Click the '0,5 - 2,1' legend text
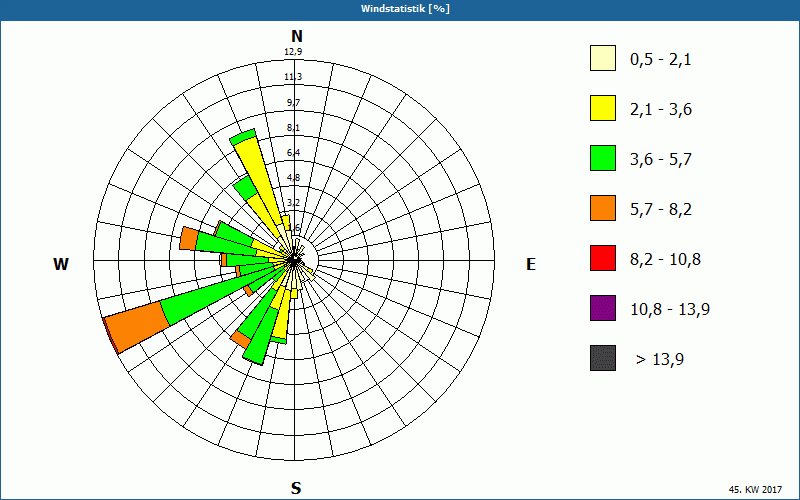 [x=661, y=60]
